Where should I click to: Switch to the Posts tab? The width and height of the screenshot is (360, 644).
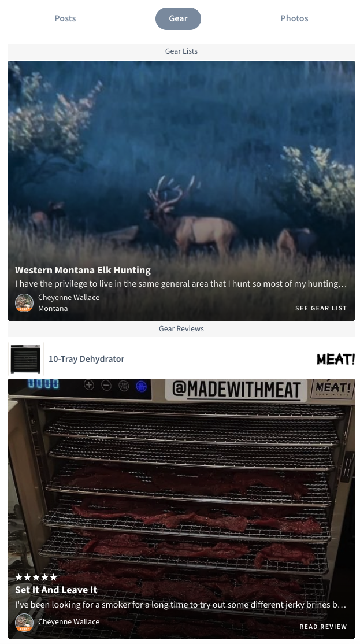pos(65,18)
